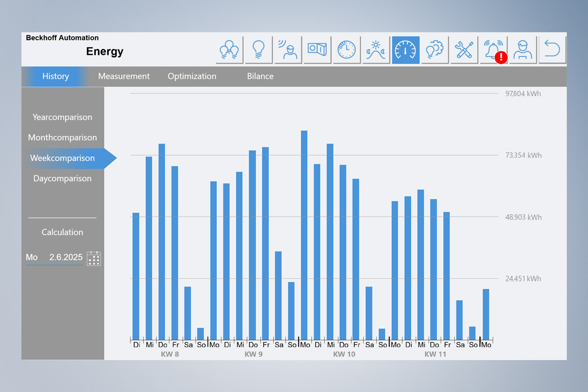Click the wall switch panel icon
588x392 pixels.
317,49
